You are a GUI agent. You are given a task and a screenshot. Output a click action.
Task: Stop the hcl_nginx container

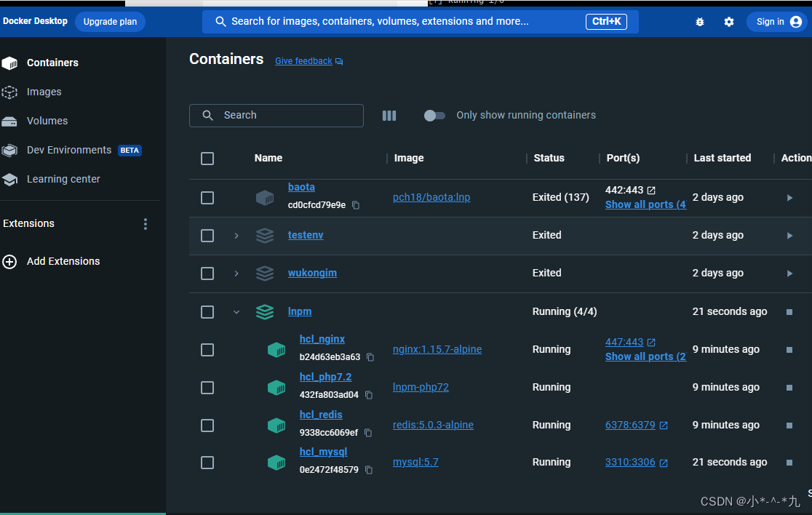(789, 350)
